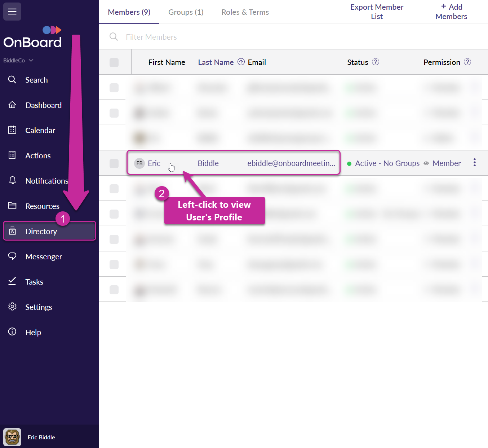Open the OnBoard logo home link
This screenshot has width=488, height=448.
[x=32, y=37]
